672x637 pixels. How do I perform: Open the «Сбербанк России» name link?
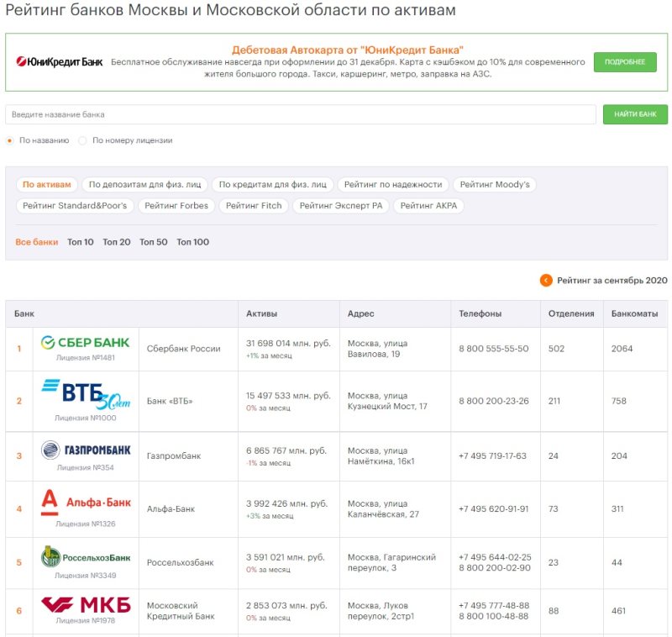pos(183,349)
